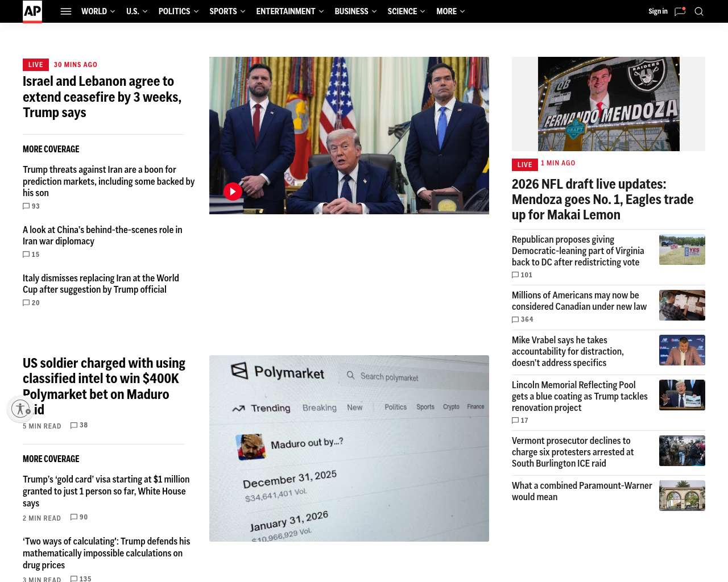The width and height of the screenshot is (728, 582).
Task: Select Entertainment in the top navigation
Action: click(286, 11)
